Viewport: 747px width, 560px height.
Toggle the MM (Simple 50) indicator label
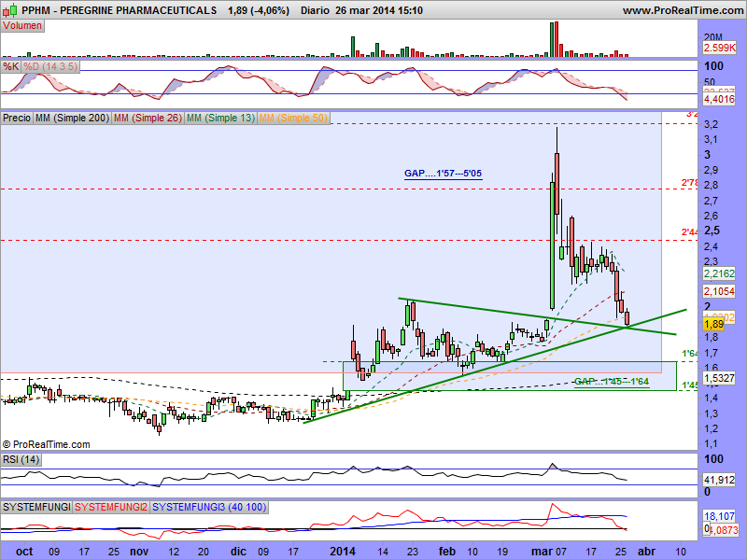pos(294,119)
